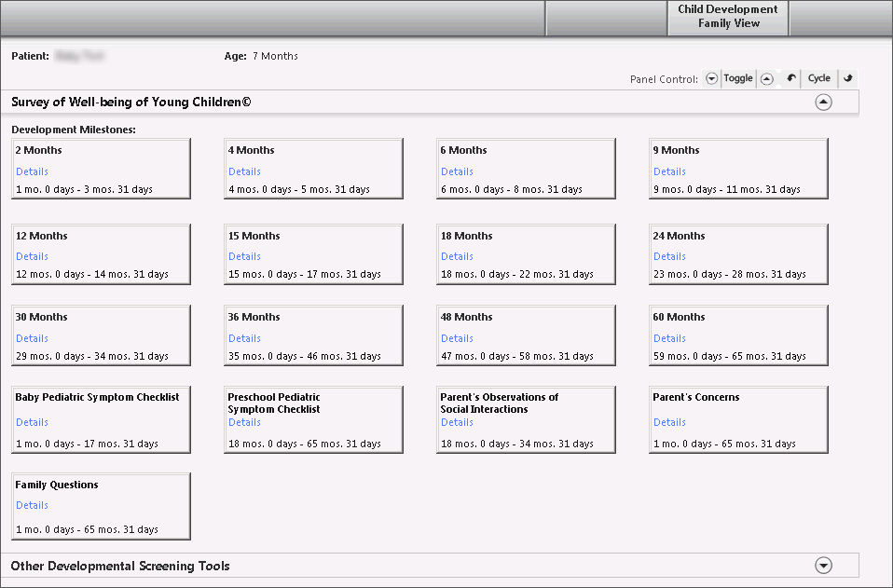Click the 'Family Questions' card title

coord(57,485)
